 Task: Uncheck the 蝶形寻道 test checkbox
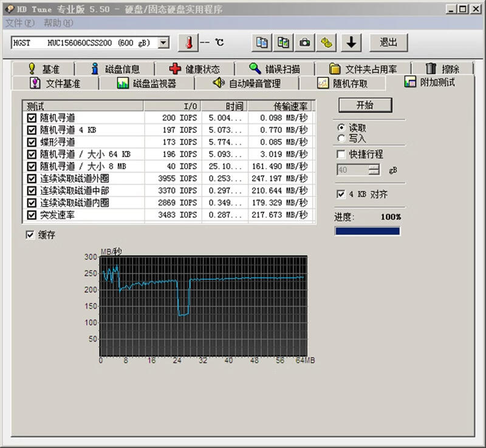click(x=32, y=142)
